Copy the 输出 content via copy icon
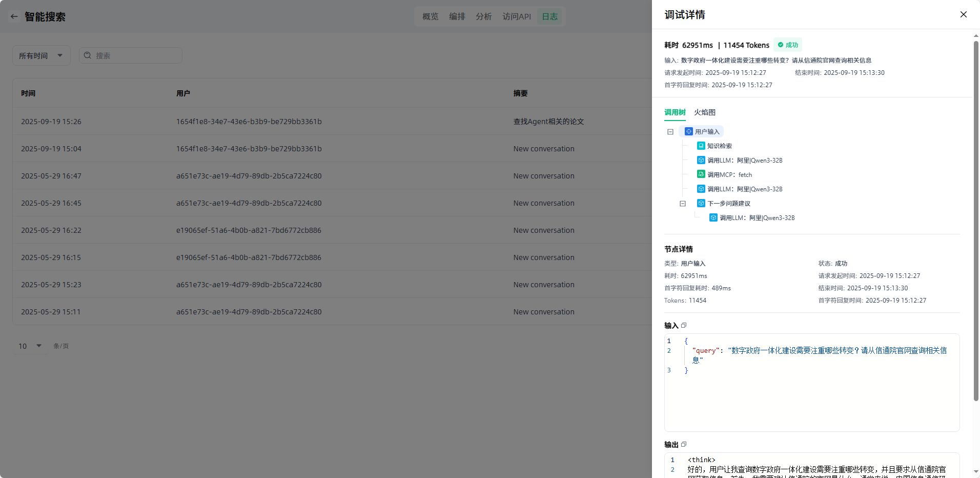The width and height of the screenshot is (980, 478). (684, 444)
